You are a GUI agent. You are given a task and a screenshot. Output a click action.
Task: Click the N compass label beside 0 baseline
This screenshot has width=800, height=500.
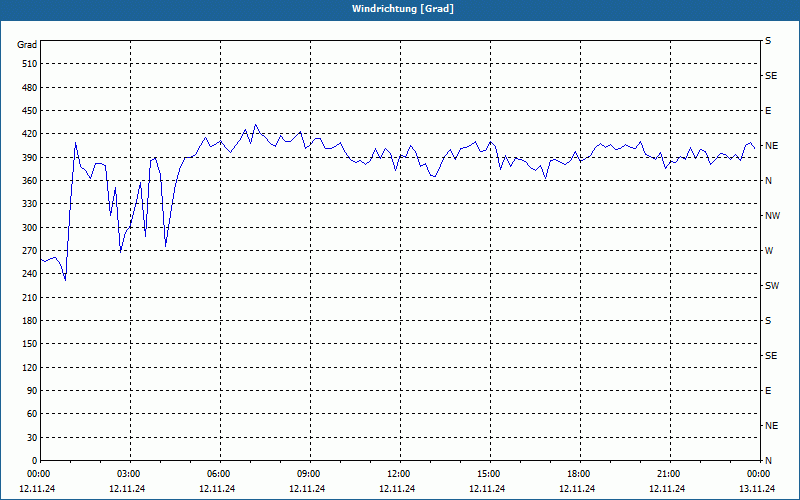[x=768, y=461]
